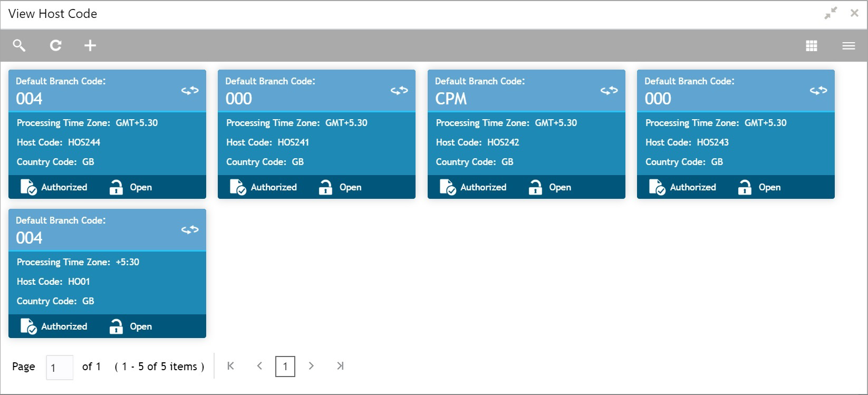Select the Host Code: HOS243 text

click(687, 142)
